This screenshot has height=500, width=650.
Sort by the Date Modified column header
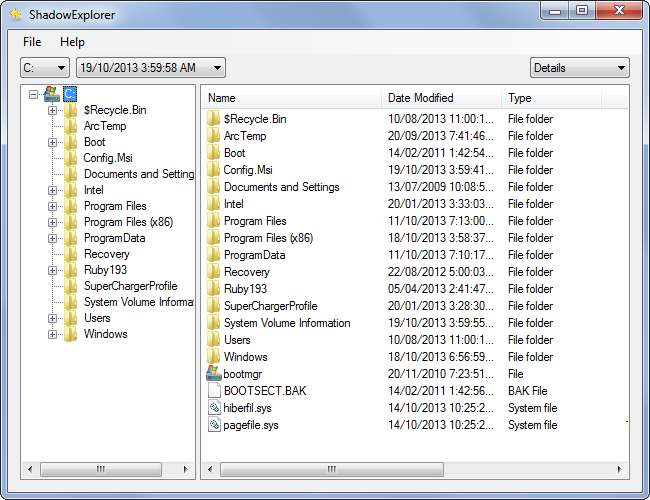point(441,98)
